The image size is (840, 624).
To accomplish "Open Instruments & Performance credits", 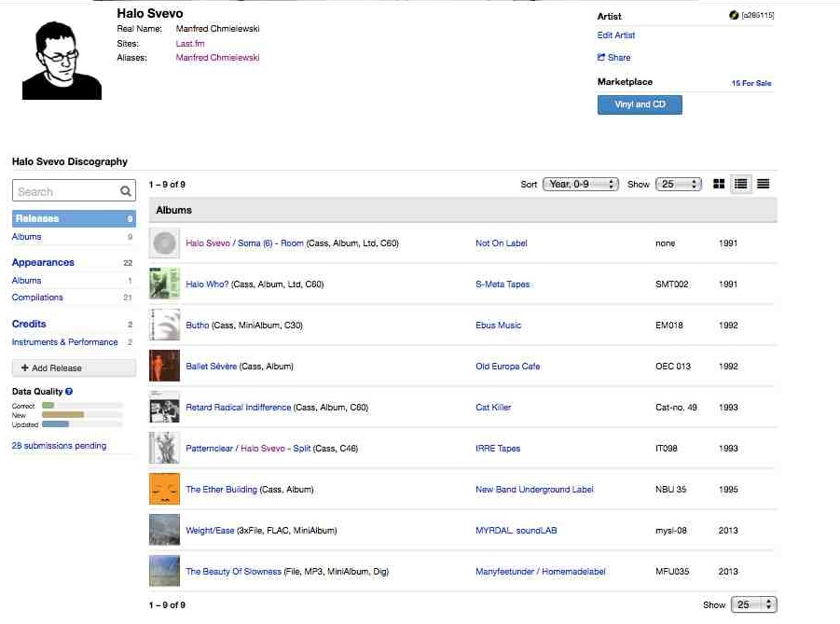I will [64, 342].
